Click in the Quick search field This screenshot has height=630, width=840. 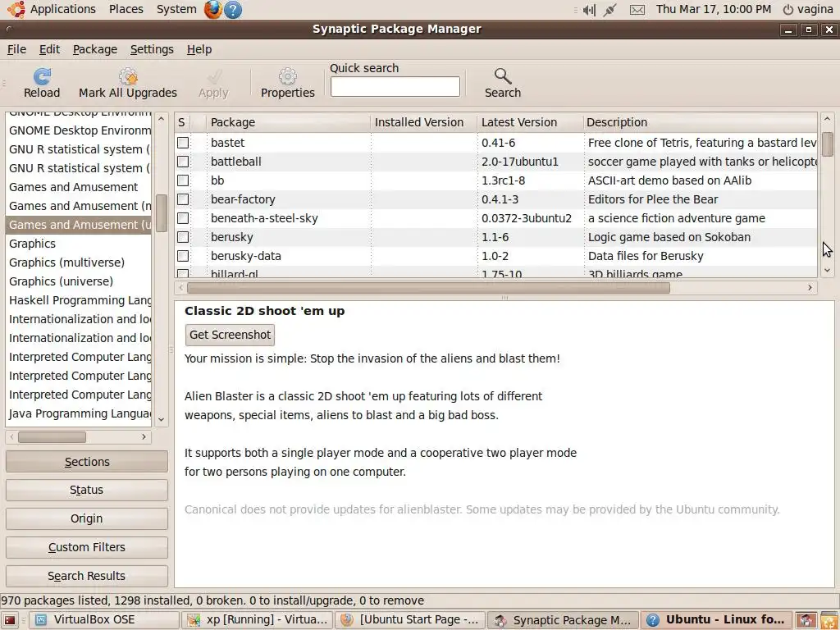coord(395,87)
